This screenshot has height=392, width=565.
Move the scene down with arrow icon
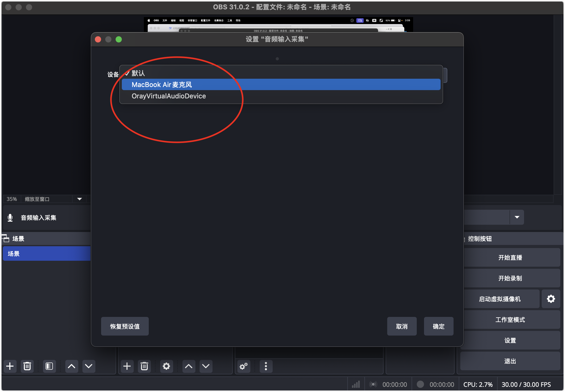[89, 366]
